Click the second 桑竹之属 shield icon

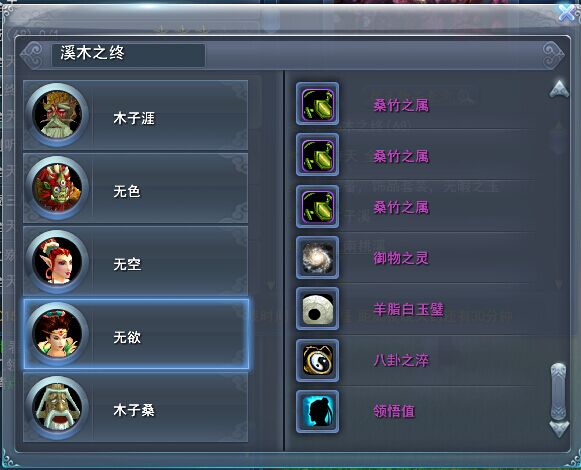317,155
